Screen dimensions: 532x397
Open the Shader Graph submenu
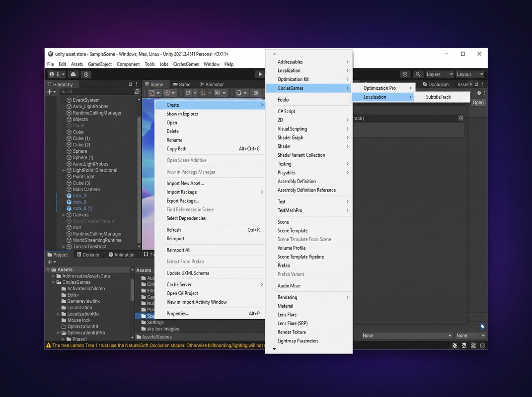pyautogui.click(x=309, y=137)
